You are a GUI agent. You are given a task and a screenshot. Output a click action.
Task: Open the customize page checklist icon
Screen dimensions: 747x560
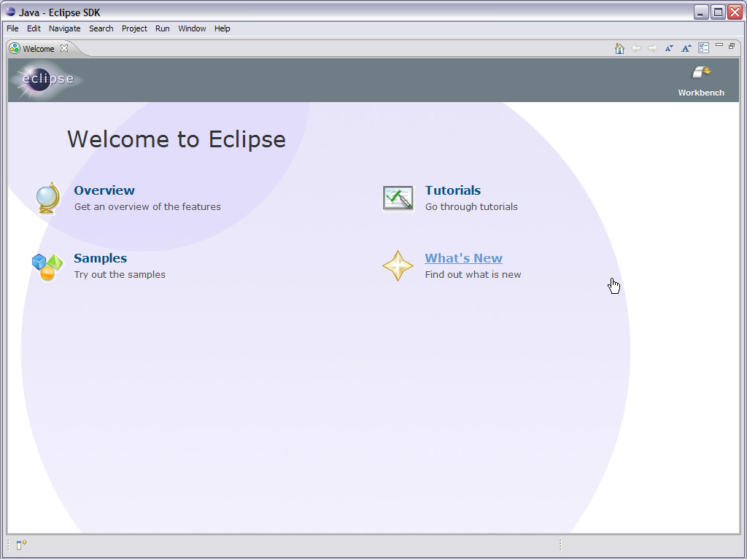point(703,48)
